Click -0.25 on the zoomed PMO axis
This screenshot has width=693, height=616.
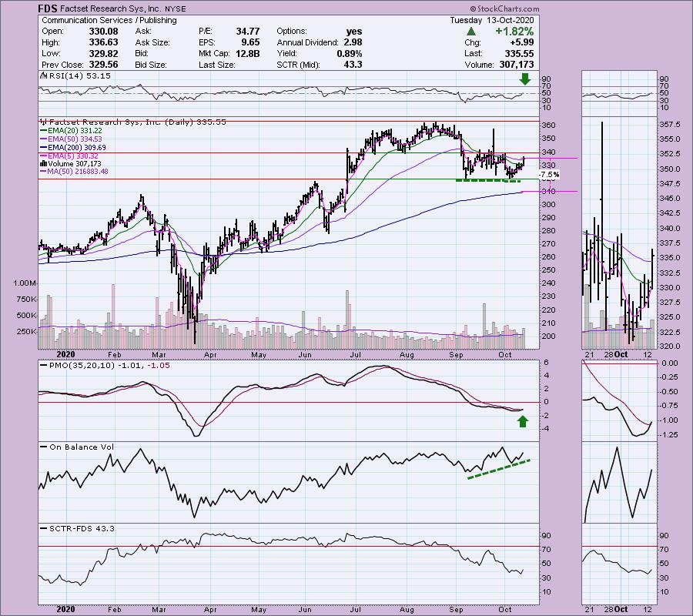668,377
